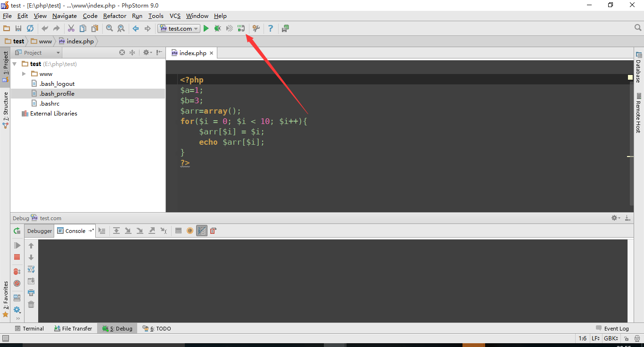The height and width of the screenshot is (347, 644).
Task: Expand the www folder in the tree
Action: (x=24, y=74)
